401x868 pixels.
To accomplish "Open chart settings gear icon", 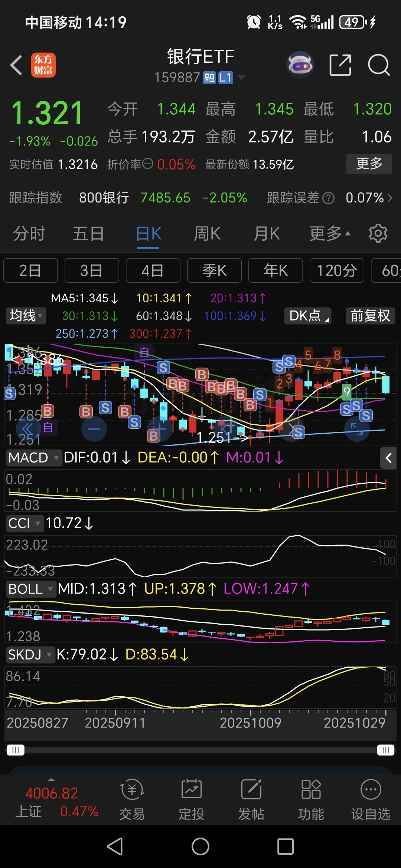I will pos(378,233).
